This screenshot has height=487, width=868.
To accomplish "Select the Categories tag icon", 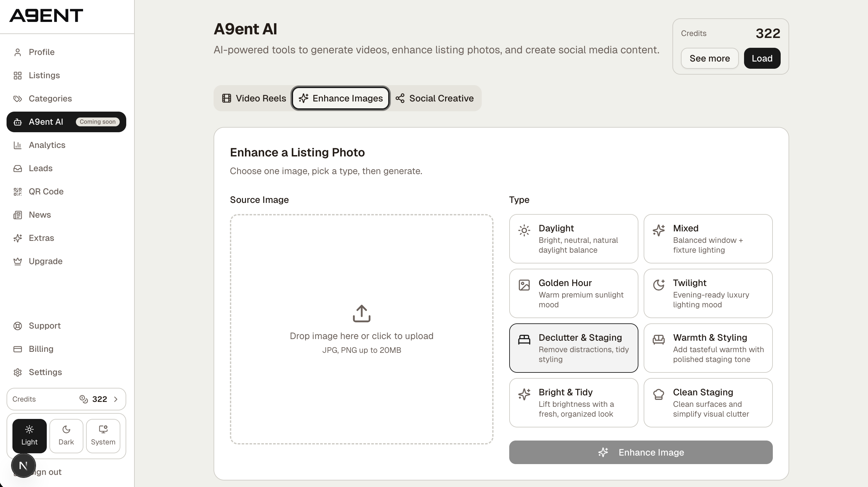I will 18,99.
